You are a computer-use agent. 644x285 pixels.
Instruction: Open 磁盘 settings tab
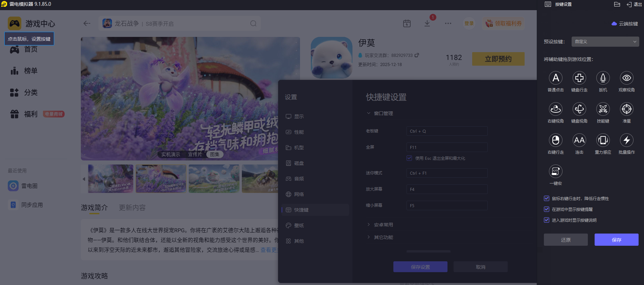(x=315, y=163)
